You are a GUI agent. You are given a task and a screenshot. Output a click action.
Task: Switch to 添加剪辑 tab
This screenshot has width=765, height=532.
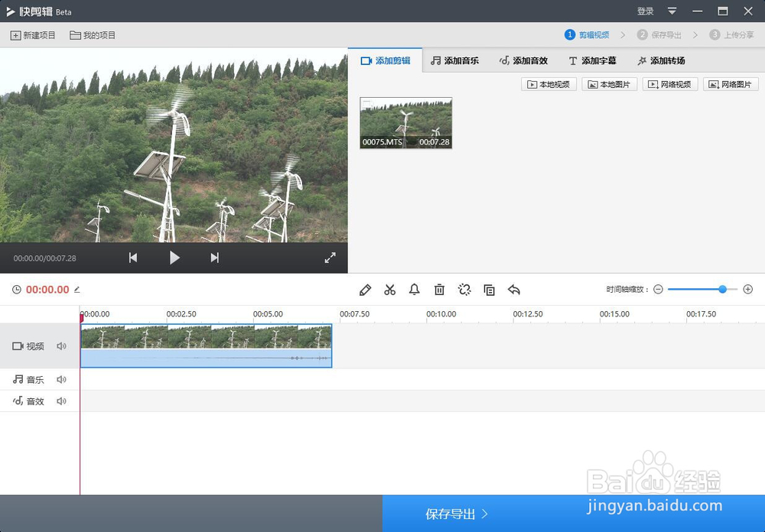(386, 60)
